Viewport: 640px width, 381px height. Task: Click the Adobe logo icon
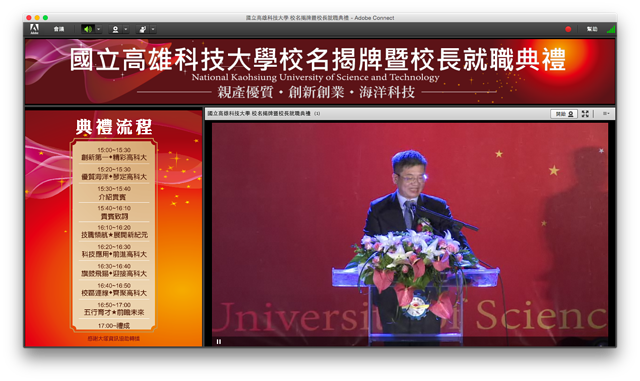[x=34, y=29]
